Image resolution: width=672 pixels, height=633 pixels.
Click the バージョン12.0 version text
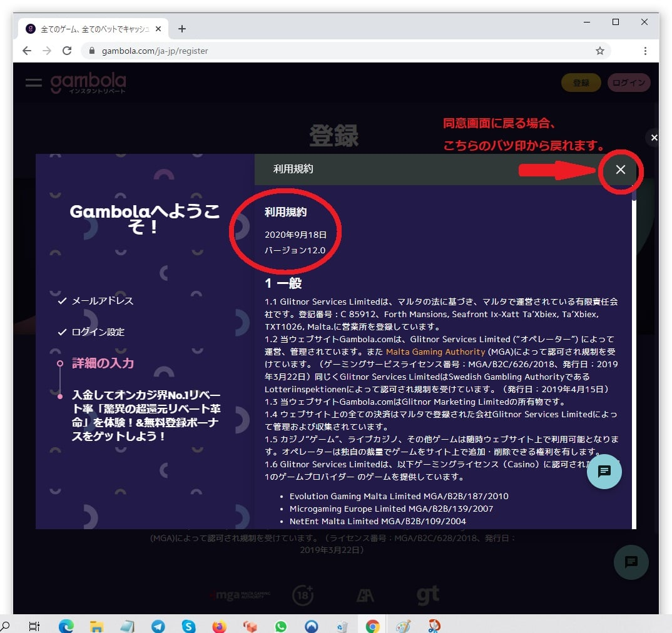pos(295,250)
